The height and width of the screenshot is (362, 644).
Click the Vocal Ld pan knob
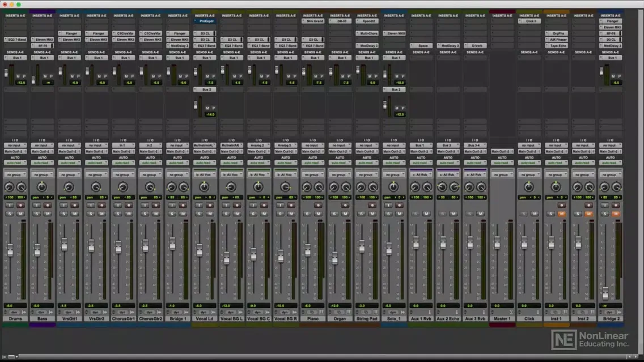pyautogui.click(x=204, y=187)
